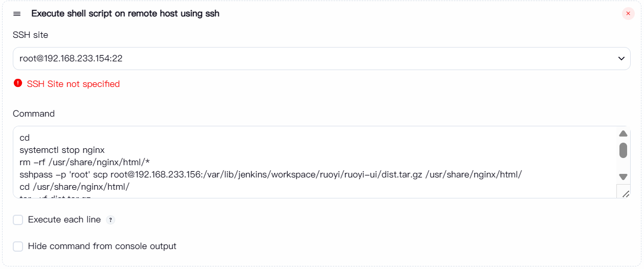The height and width of the screenshot is (269, 644).
Task: Click the red error exclamation icon
Action: [18, 83]
